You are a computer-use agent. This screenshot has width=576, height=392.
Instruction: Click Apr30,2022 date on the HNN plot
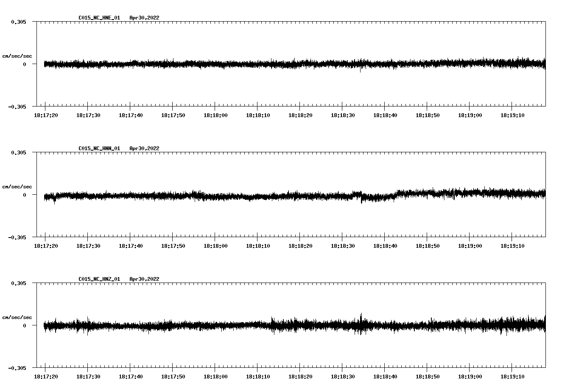pos(144,148)
